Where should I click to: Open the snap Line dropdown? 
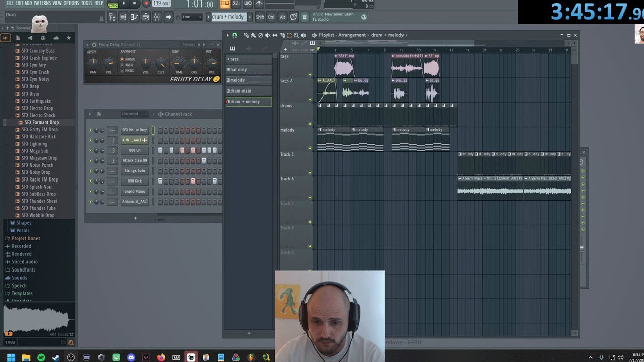191,17
